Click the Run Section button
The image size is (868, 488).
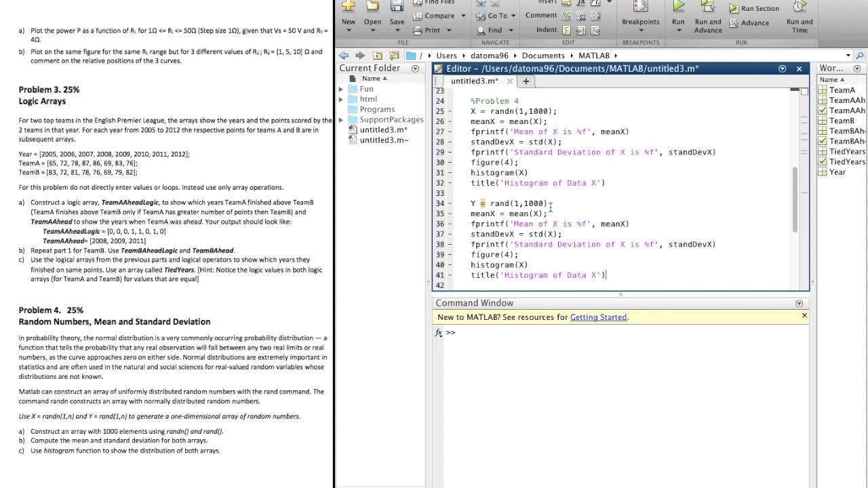coord(754,9)
